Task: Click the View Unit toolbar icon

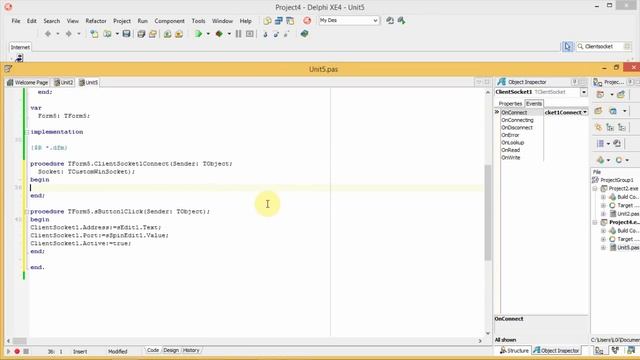Action: tap(268, 20)
